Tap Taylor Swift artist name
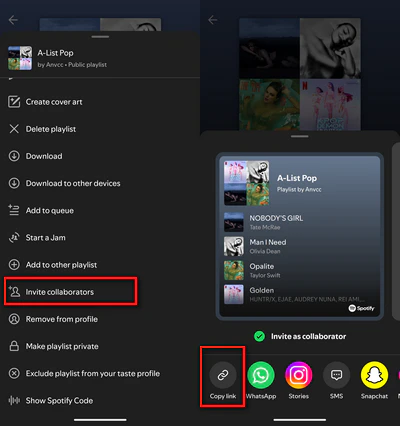Viewport: 400px width, 426px height. click(265, 275)
